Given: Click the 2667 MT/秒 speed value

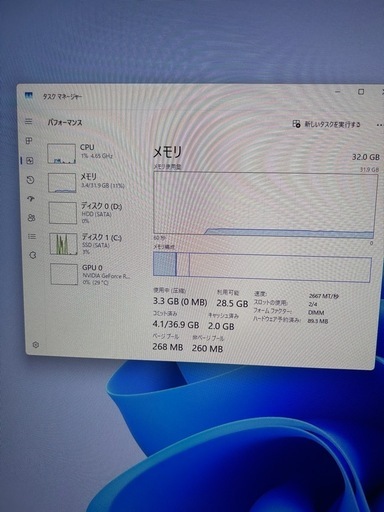Looking at the screenshot, I should point(324,296).
